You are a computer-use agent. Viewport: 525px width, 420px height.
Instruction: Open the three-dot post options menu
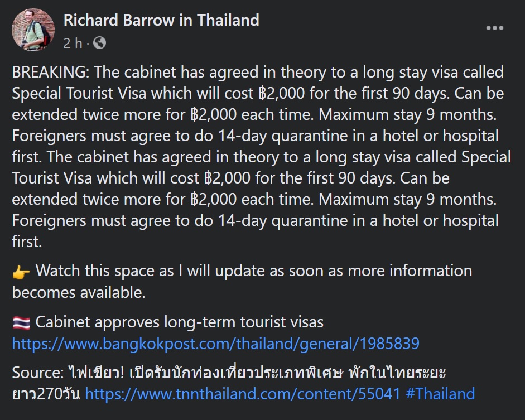494,29
